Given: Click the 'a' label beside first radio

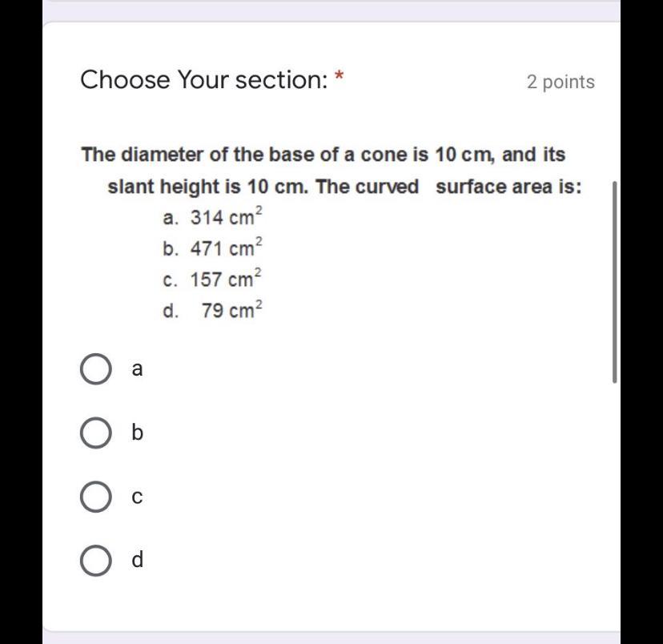Looking at the screenshot, I should (x=137, y=369).
